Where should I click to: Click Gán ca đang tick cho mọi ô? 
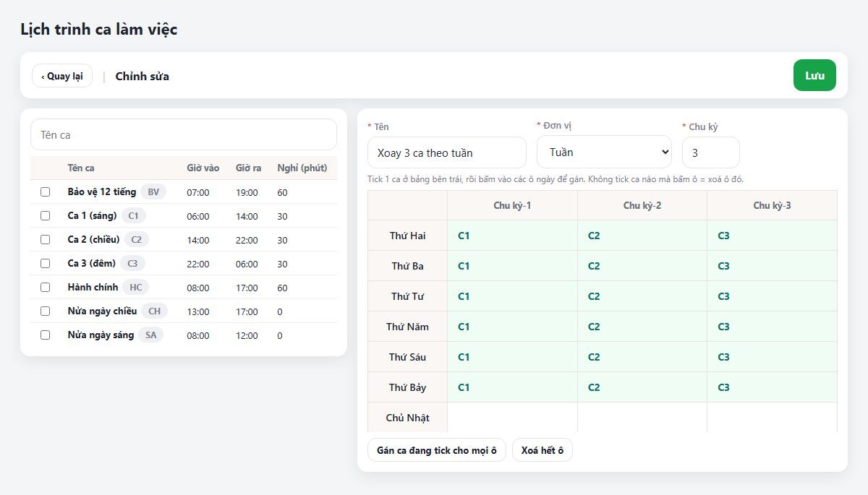coord(437,450)
